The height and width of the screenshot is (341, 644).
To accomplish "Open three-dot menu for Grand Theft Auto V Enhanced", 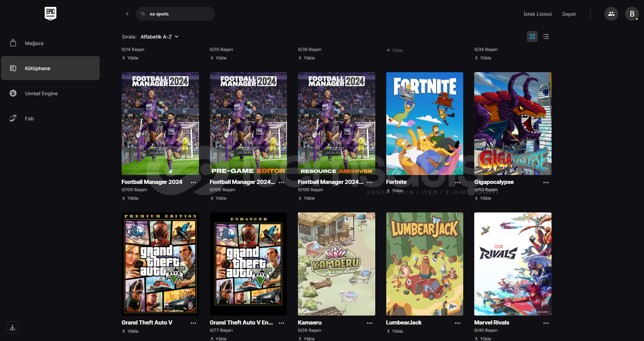I will point(281,323).
